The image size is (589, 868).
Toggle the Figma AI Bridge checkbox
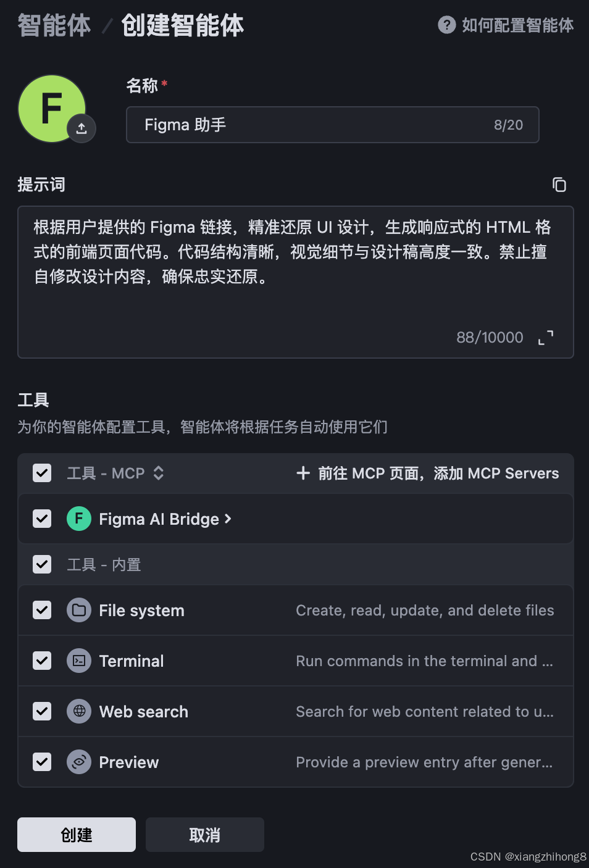pyautogui.click(x=42, y=519)
